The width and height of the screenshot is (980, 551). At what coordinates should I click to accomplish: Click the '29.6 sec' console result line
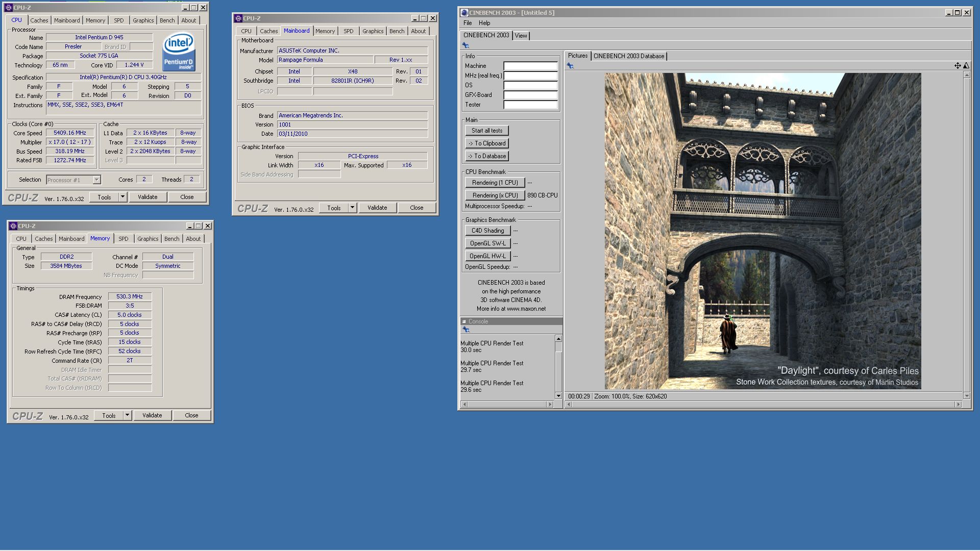(x=471, y=390)
